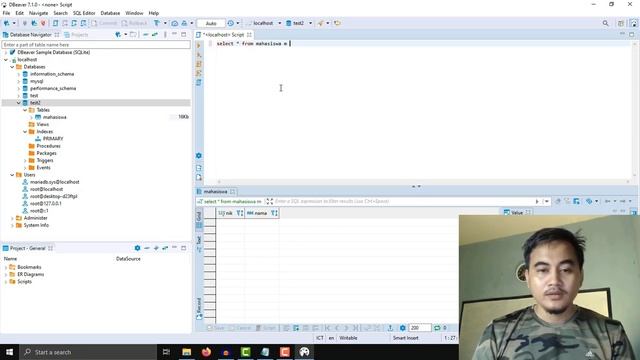640x360 pixels.
Task: Collapse the Indexes folder
Action: coord(25,131)
